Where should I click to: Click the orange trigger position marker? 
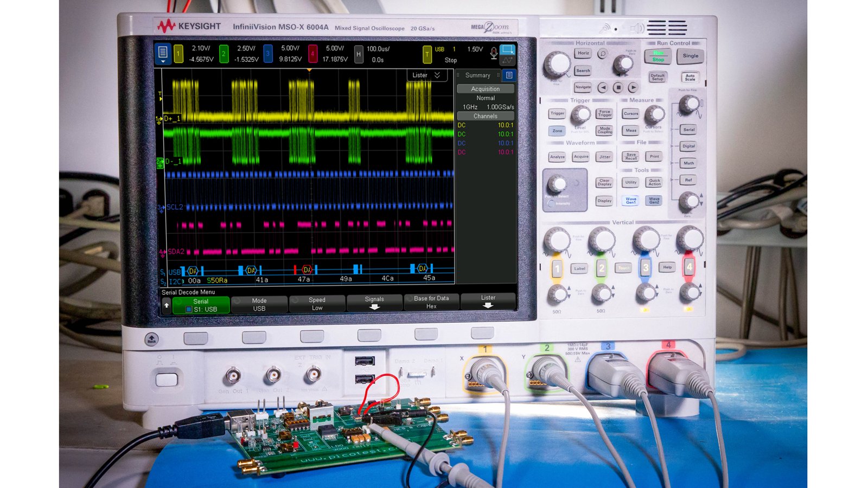(x=309, y=70)
